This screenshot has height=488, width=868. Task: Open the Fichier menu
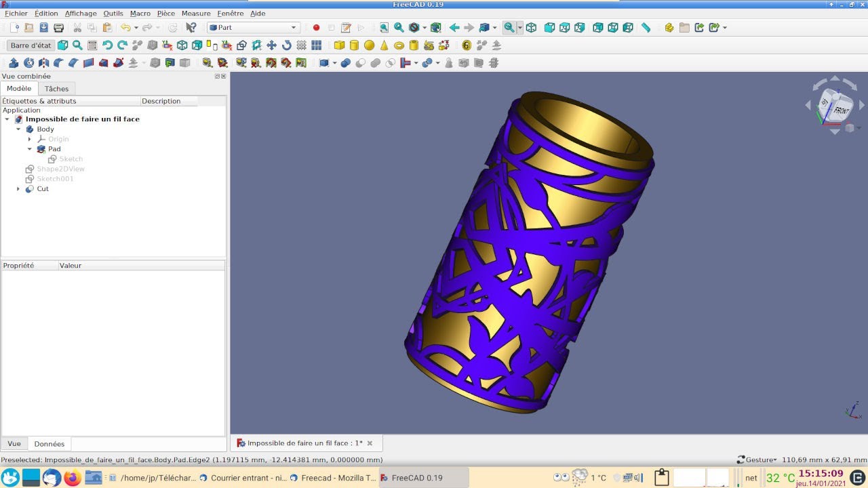[x=16, y=14]
